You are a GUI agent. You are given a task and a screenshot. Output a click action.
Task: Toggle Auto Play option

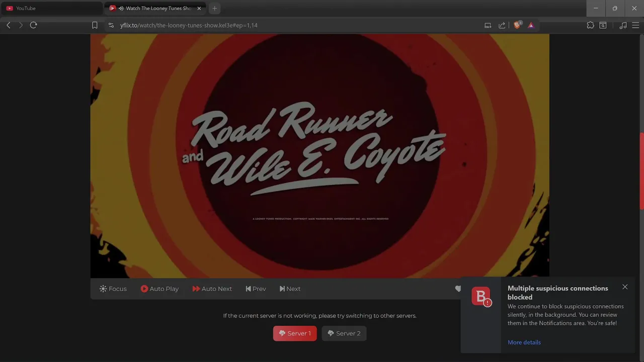tap(159, 289)
